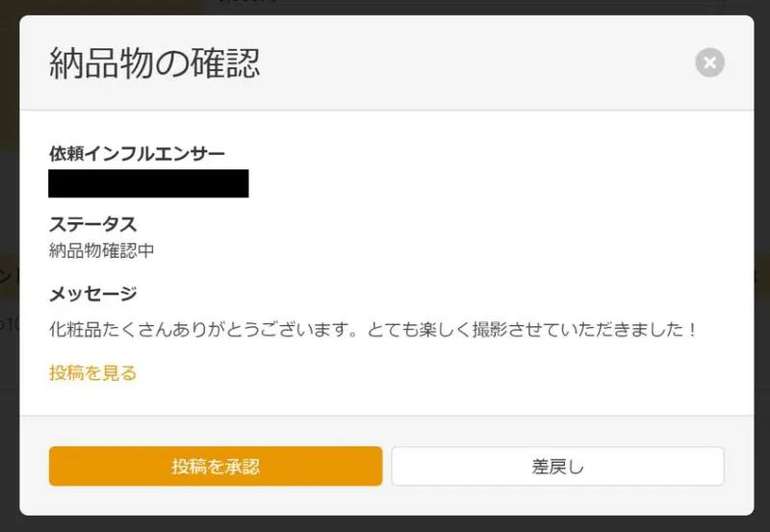
Task: Select the メッセージ heading
Action: click(x=92, y=294)
